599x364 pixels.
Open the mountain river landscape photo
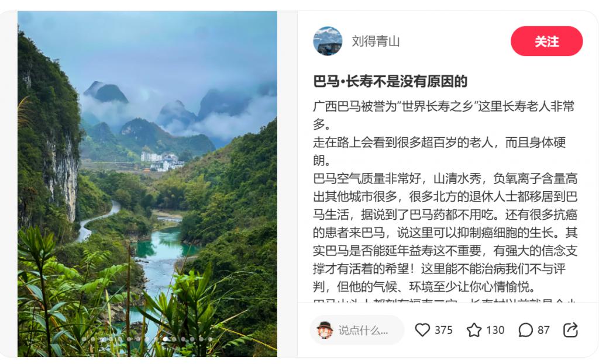147,184
